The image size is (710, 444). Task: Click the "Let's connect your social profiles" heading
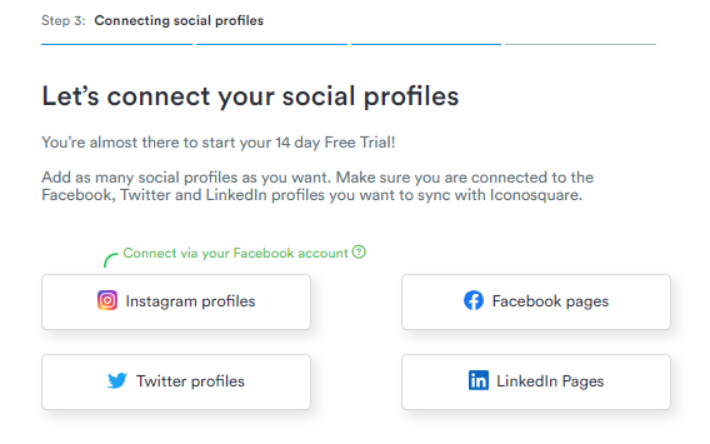[250, 96]
